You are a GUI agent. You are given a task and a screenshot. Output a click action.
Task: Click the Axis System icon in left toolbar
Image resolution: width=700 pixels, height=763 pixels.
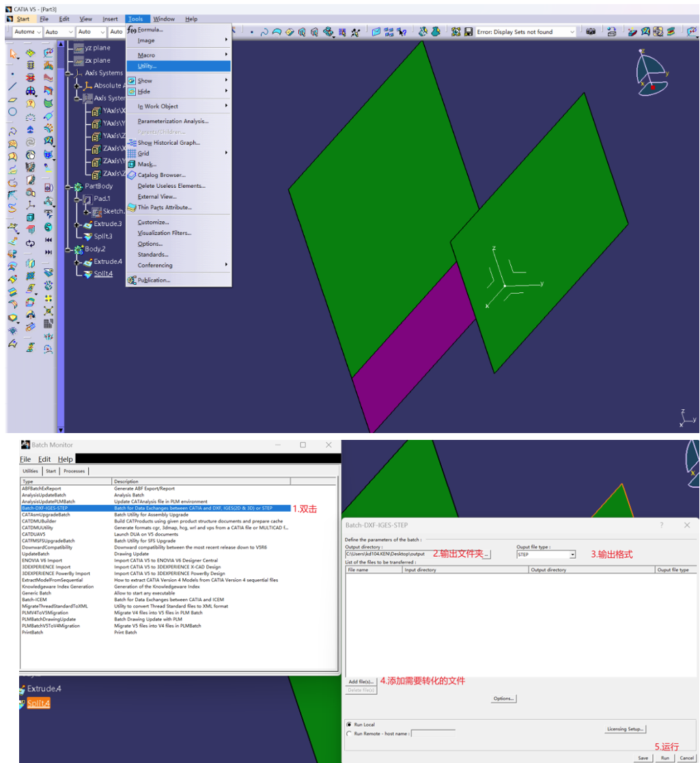coord(31,205)
